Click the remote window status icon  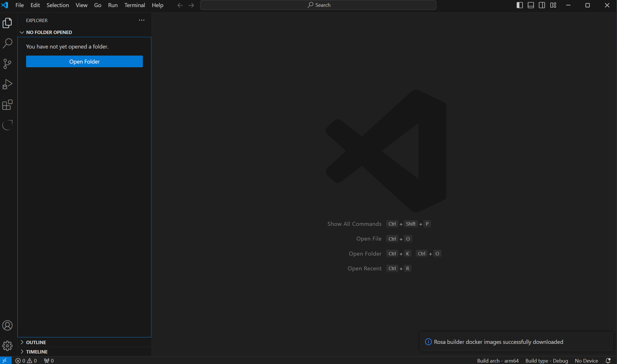click(x=5, y=361)
